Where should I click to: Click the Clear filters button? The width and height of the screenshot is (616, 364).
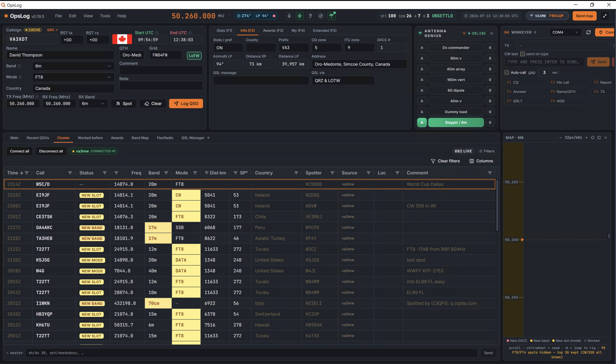pyautogui.click(x=445, y=161)
